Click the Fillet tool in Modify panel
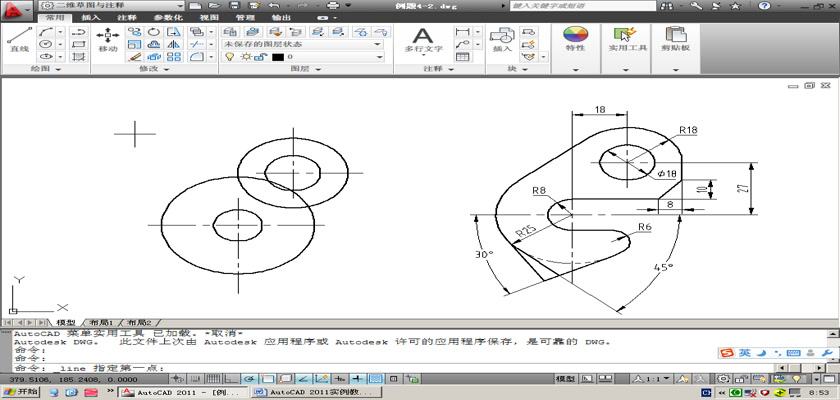The image size is (840, 400). coord(197,56)
